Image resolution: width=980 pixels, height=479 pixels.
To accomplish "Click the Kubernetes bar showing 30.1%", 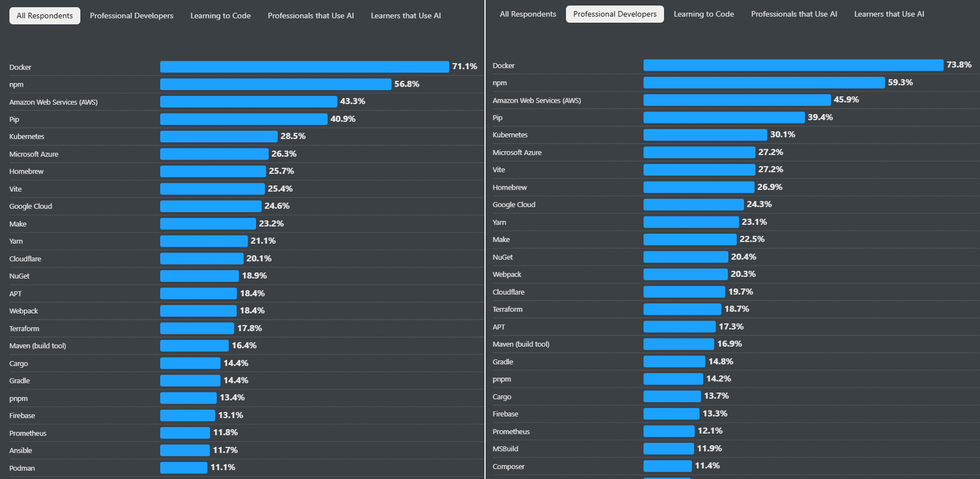I will click(x=705, y=135).
